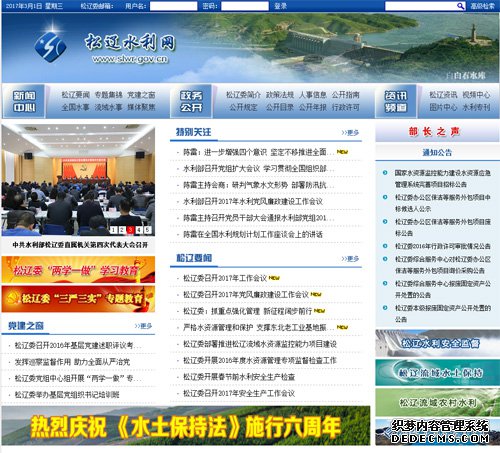Expand 更多 beside 党建之窗 heading
This screenshot has width=500, height=453.
coord(143,326)
